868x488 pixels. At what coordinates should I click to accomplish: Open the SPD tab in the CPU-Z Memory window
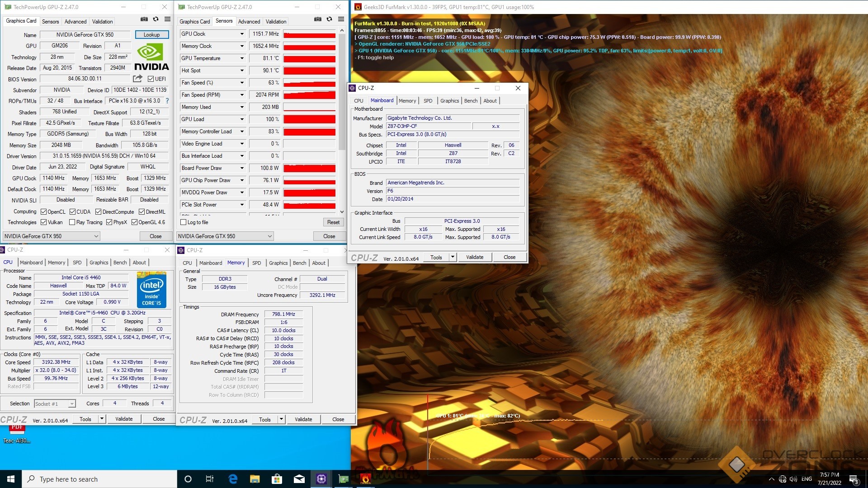256,263
